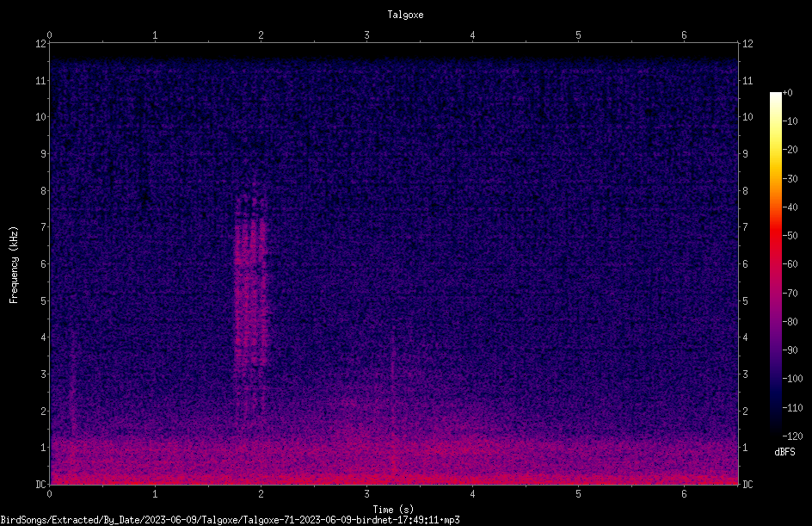
Task: Select the 12 kHz tick on right frequency axis
Action: pos(747,44)
